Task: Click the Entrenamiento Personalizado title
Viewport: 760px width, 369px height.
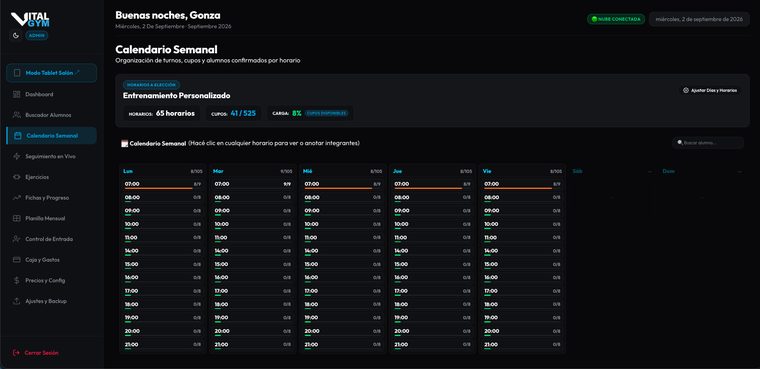Action: click(176, 96)
